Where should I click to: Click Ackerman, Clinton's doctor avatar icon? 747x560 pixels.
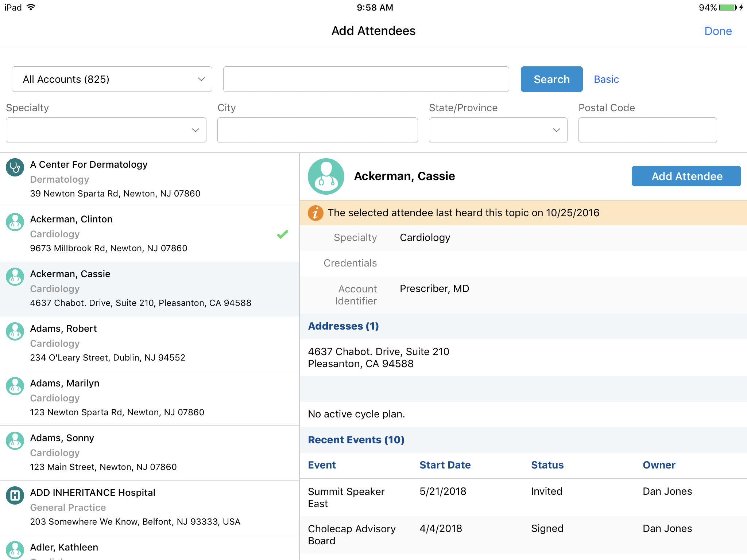point(15,222)
